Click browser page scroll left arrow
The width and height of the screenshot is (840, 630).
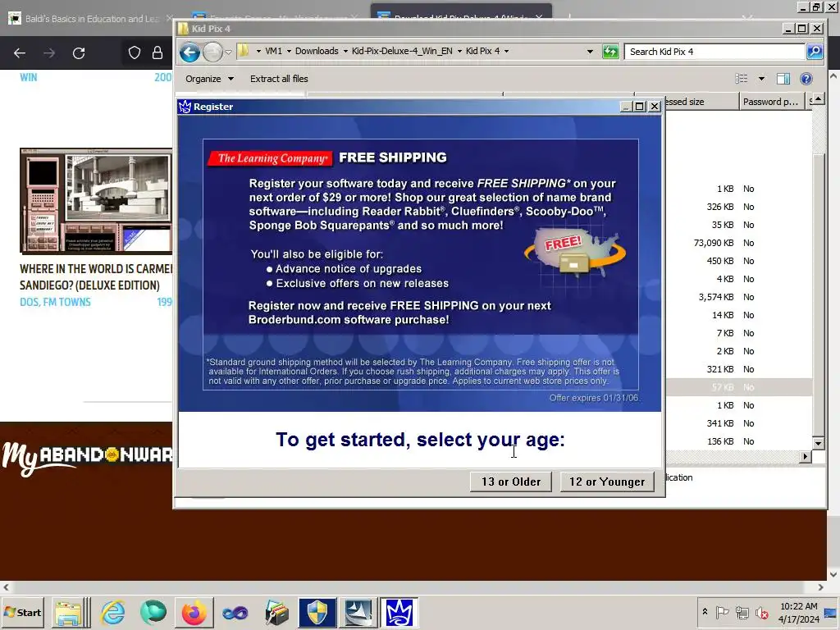click(x=6, y=587)
